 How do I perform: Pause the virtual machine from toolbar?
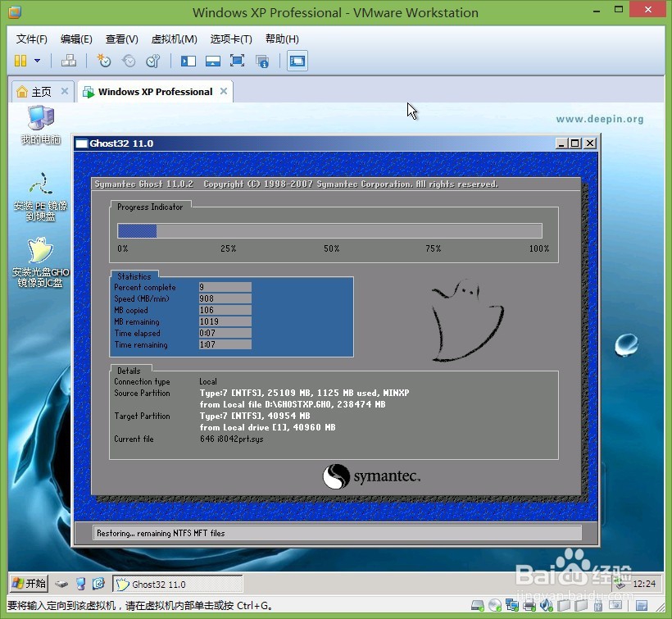tap(20, 61)
